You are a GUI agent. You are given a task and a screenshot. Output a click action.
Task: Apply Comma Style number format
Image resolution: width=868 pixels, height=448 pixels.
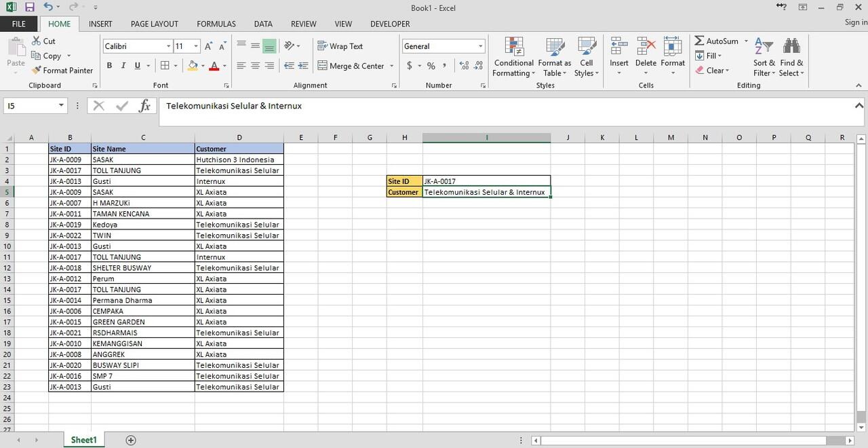pyautogui.click(x=444, y=66)
